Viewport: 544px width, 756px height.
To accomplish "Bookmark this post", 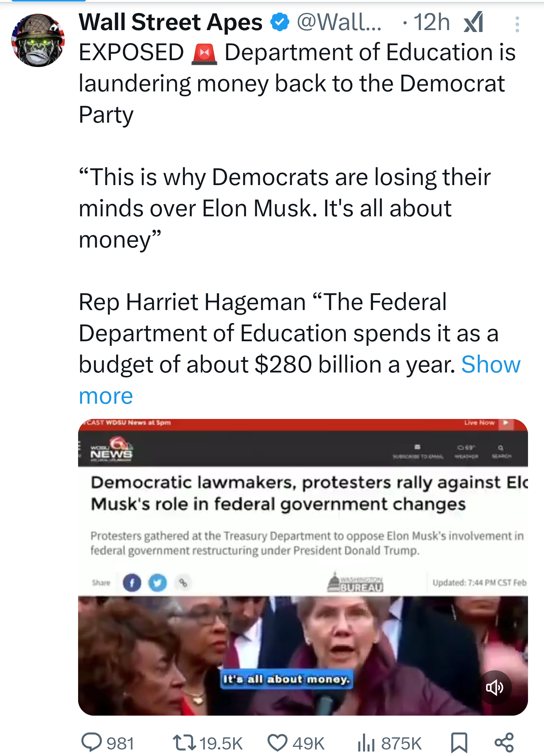I will [459, 742].
